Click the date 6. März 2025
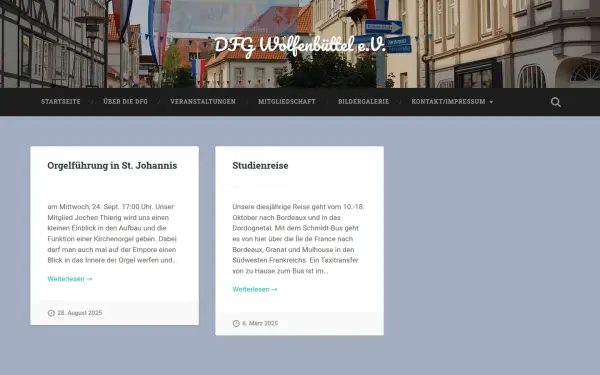The height and width of the screenshot is (375, 600). [260, 323]
